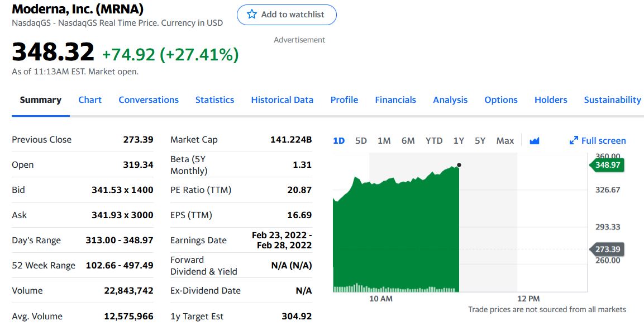This screenshot has height=330, width=644.
Task: Click the Trade prices disclaimer text
Action: tap(547, 309)
